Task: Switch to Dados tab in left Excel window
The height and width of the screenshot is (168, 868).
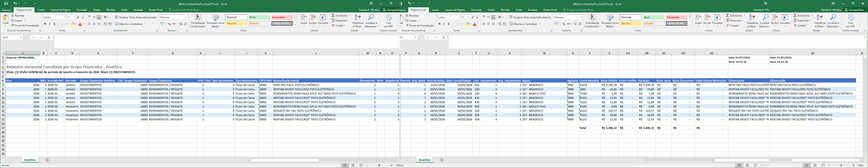Action: (x=97, y=10)
